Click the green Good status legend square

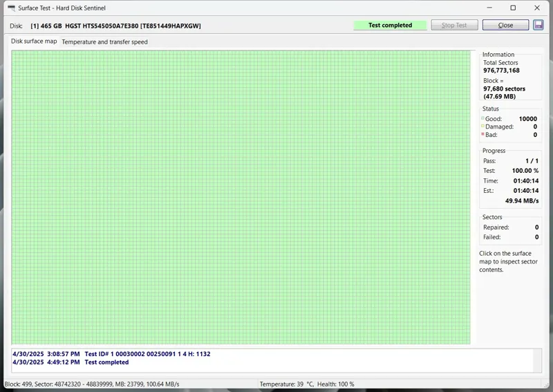482,119
